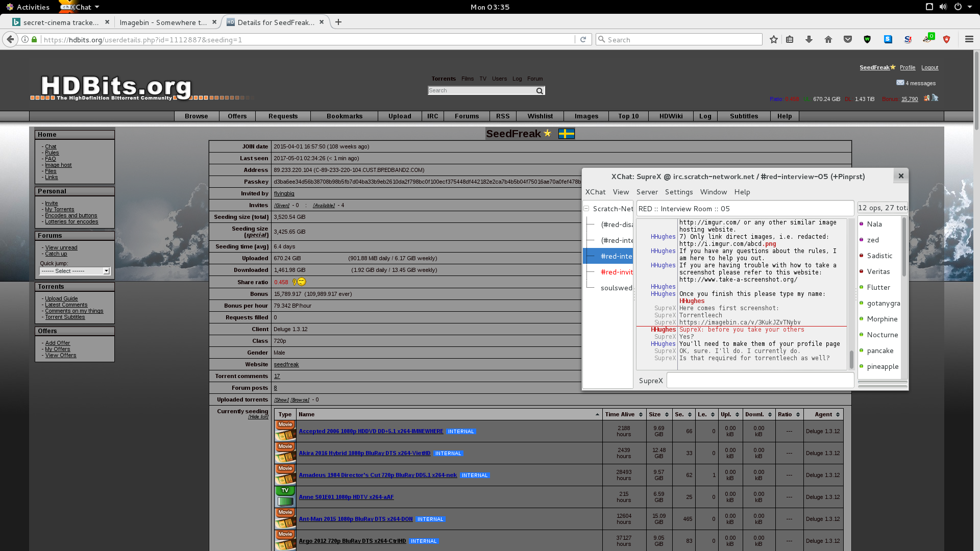This screenshot has height=551, width=980.
Task: Go back using the browser back arrow
Action: tap(10, 39)
